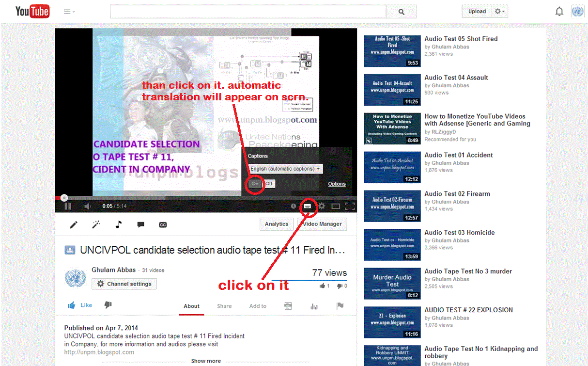The image size is (588, 366).
Task: Focus the YouTube search box
Action: tap(248, 12)
